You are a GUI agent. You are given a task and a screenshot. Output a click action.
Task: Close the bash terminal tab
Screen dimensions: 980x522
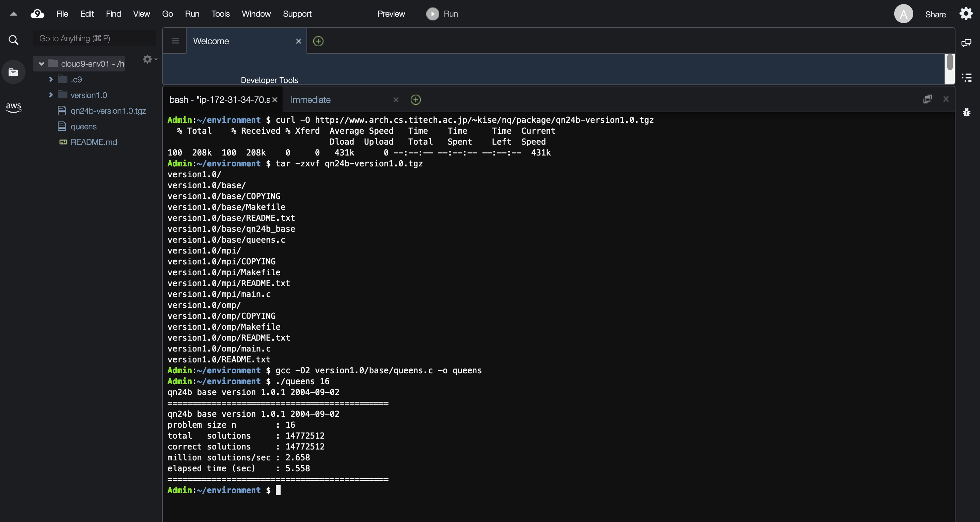275,100
